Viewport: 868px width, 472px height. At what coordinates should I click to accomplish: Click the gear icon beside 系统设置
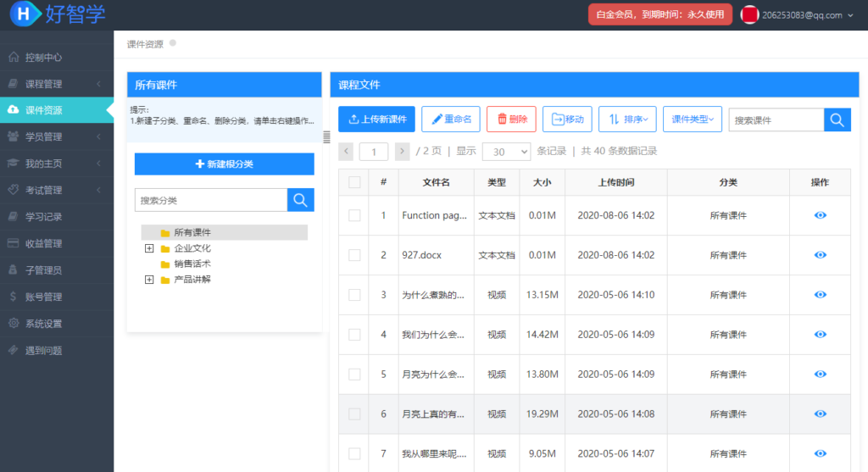click(14, 323)
